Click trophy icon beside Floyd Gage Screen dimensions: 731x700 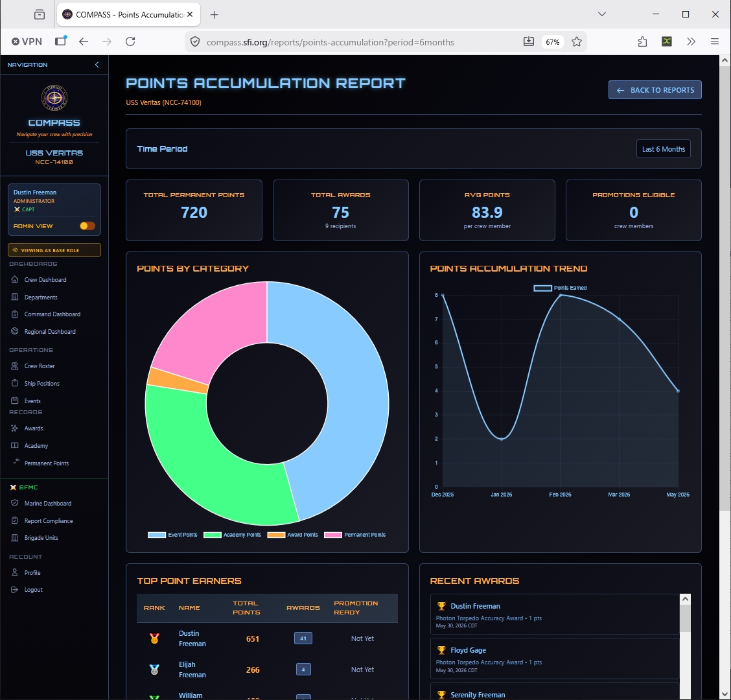[441, 650]
